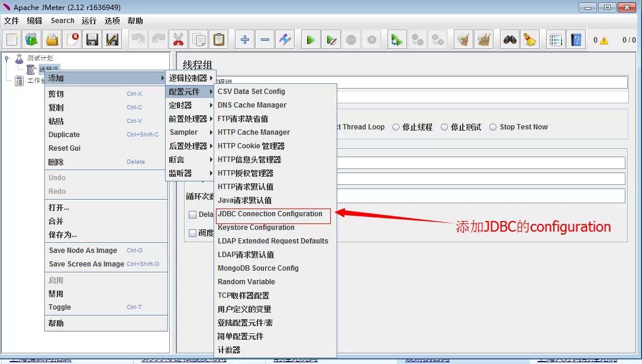Click Start no pauses icon

[331, 40]
